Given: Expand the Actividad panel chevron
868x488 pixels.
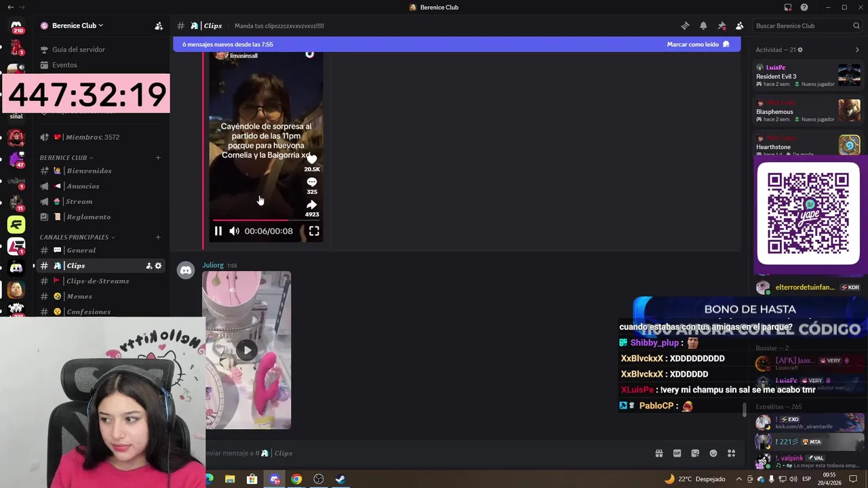Looking at the screenshot, I should 857,49.
